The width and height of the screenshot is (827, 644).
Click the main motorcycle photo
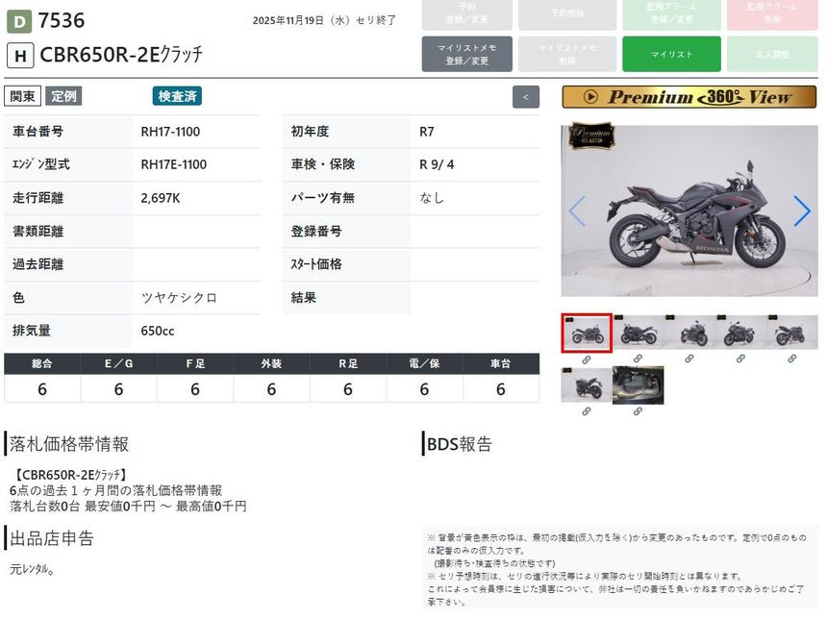[689, 211]
